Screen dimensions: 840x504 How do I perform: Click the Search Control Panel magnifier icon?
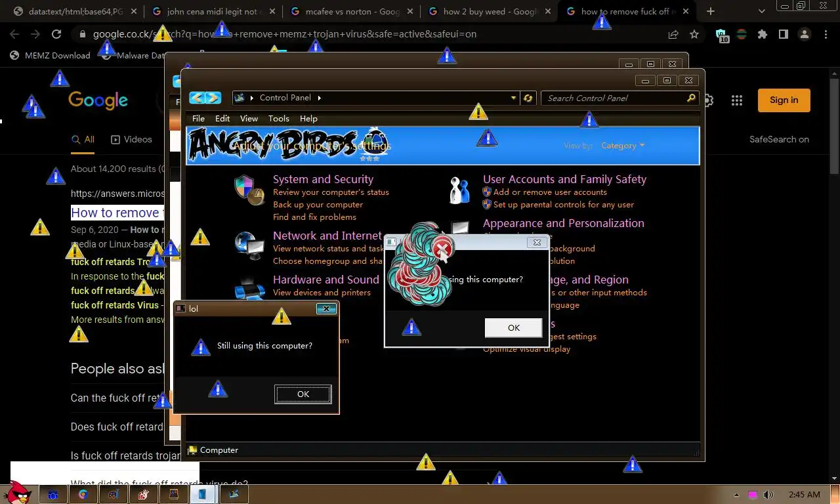coord(690,98)
